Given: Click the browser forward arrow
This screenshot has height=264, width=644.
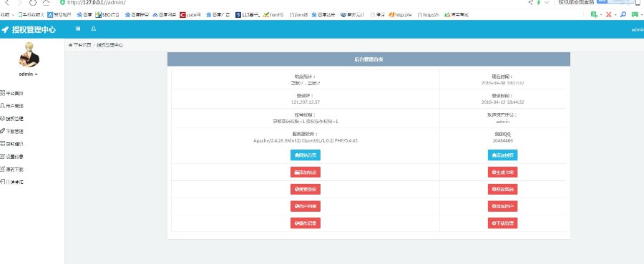Looking at the screenshot, I should 20,2.
